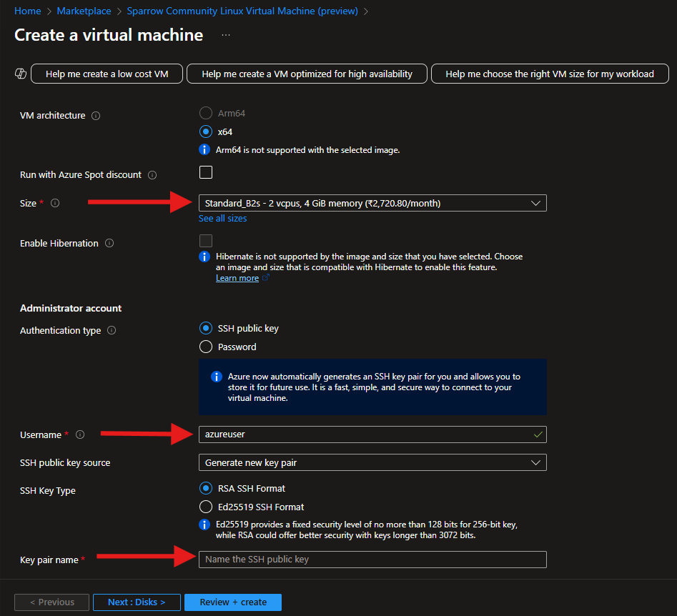Image resolution: width=677 pixels, height=616 pixels.
Task: Click the Username info icon
Action: [x=79, y=434]
